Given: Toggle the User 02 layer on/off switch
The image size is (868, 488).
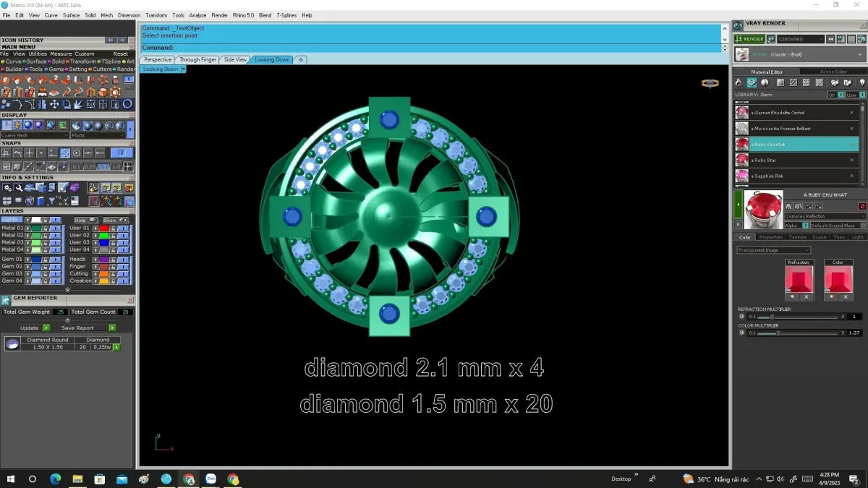Looking at the screenshot, I should (x=123, y=236).
